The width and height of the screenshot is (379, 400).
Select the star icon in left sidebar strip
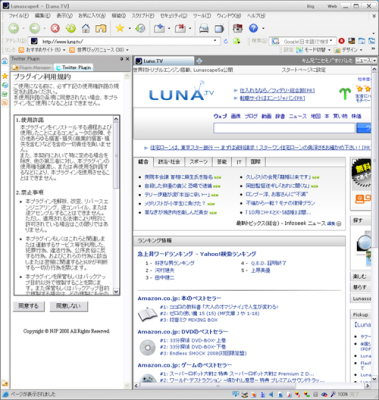tap(5, 76)
